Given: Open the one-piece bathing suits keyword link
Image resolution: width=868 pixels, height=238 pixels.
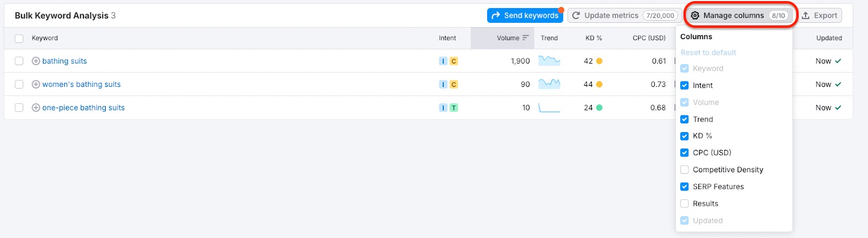Looking at the screenshot, I should 84,108.
